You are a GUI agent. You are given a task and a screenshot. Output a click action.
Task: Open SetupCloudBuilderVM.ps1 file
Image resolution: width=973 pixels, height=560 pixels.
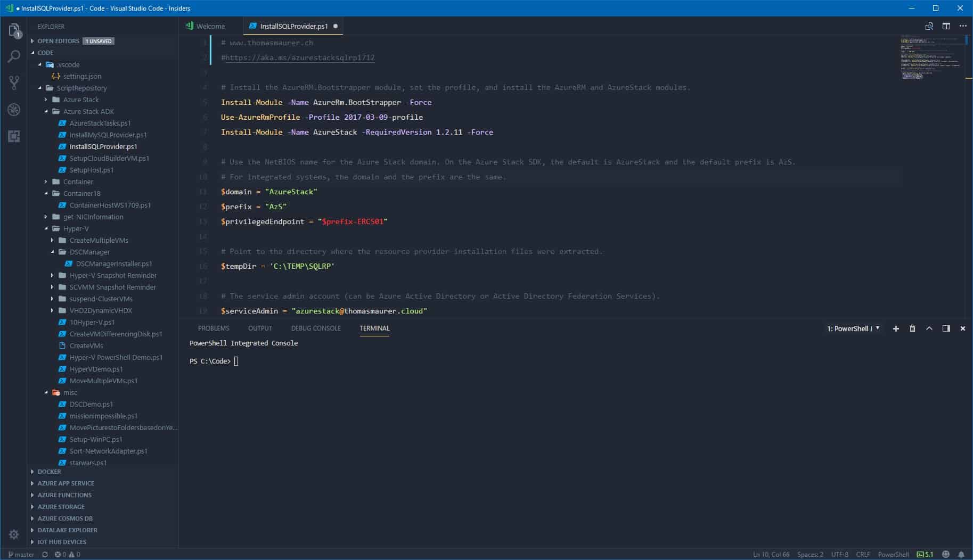point(109,158)
